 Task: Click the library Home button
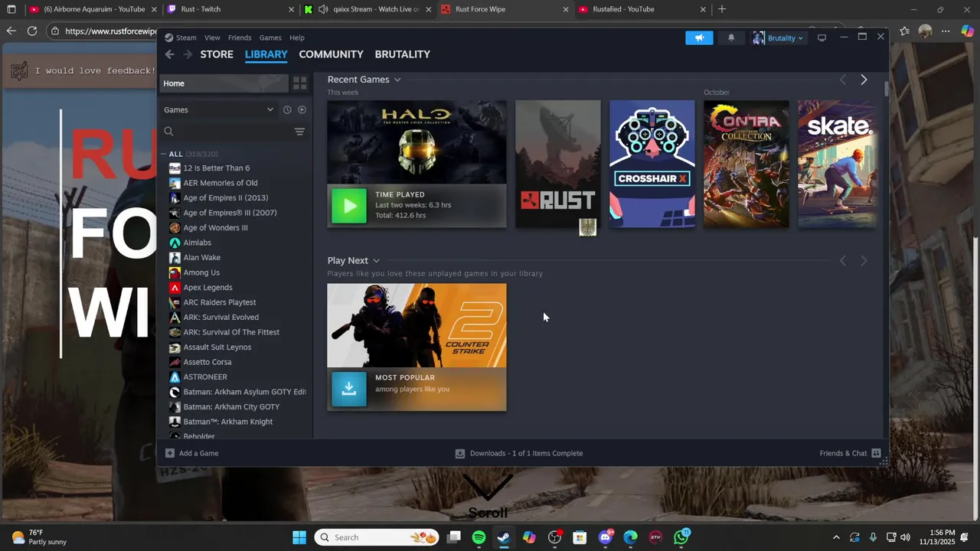click(224, 83)
